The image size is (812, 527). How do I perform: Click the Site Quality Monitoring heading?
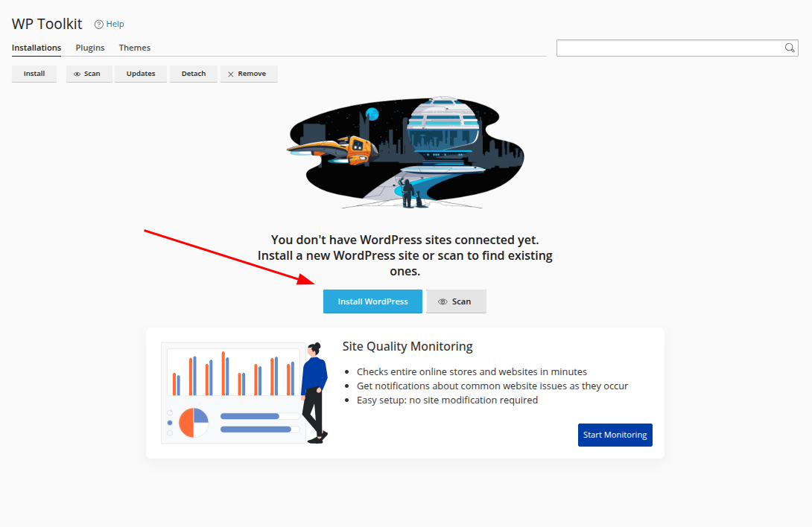tap(407, 346)
